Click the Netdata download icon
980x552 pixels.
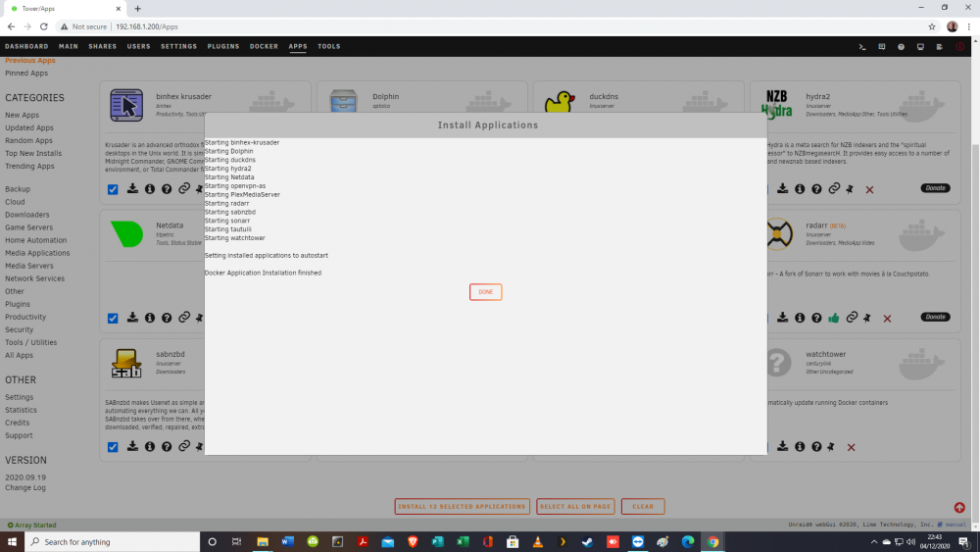click(132, 318)
